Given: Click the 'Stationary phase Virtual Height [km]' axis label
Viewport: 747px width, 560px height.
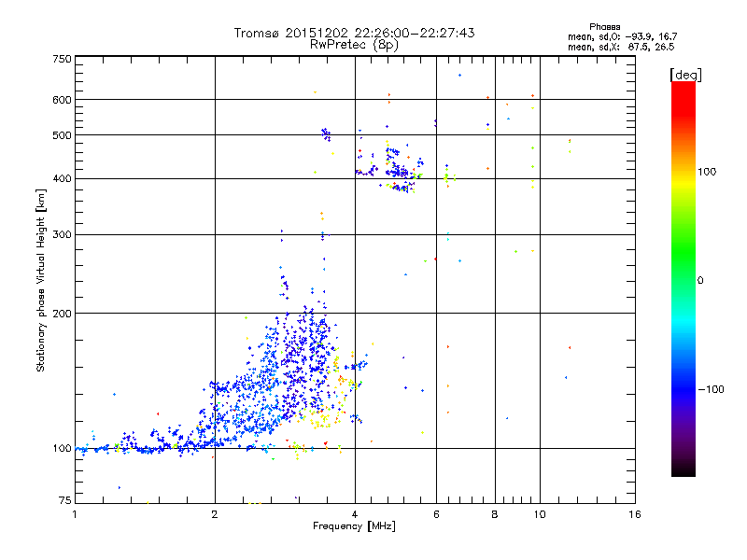Looking at the screenshot, I should pos(41,280).
